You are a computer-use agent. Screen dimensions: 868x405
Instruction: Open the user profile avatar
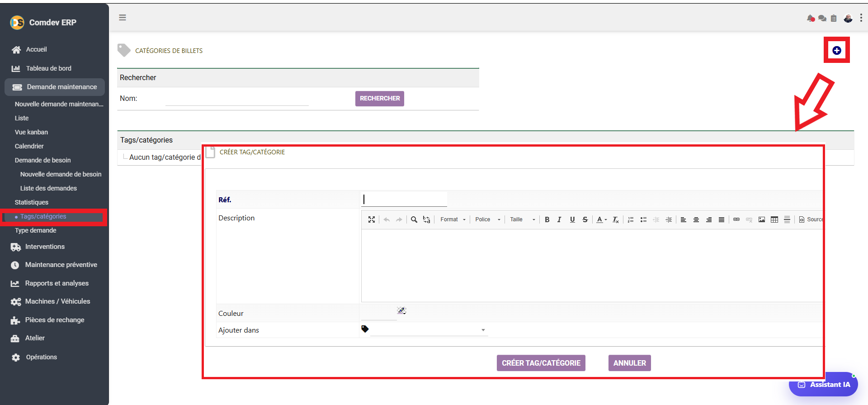[x=848, y=18]
